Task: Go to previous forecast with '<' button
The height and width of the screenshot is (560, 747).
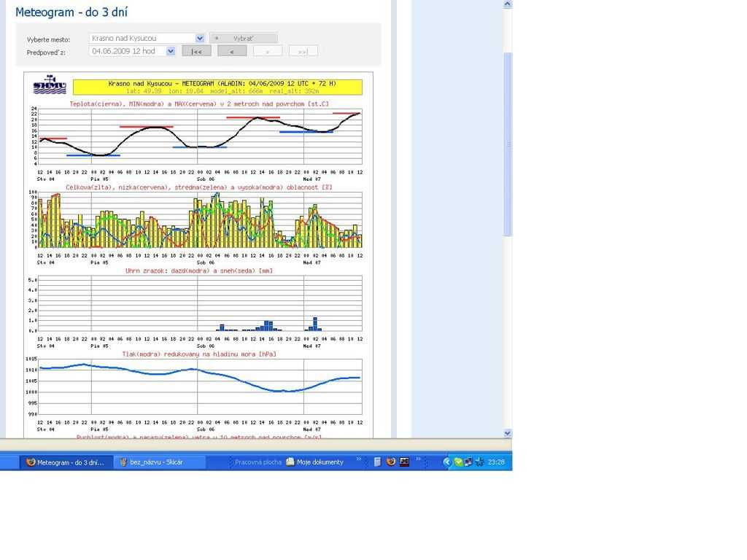Action: click(x=232, y=51)
